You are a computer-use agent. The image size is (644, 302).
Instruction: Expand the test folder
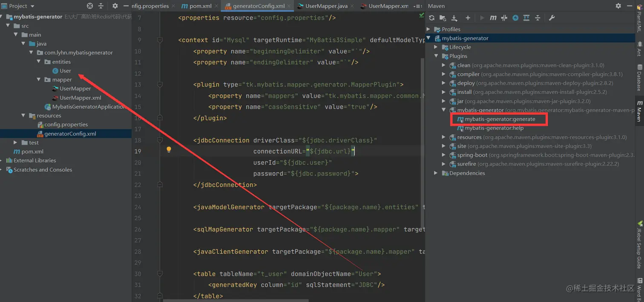15,142
